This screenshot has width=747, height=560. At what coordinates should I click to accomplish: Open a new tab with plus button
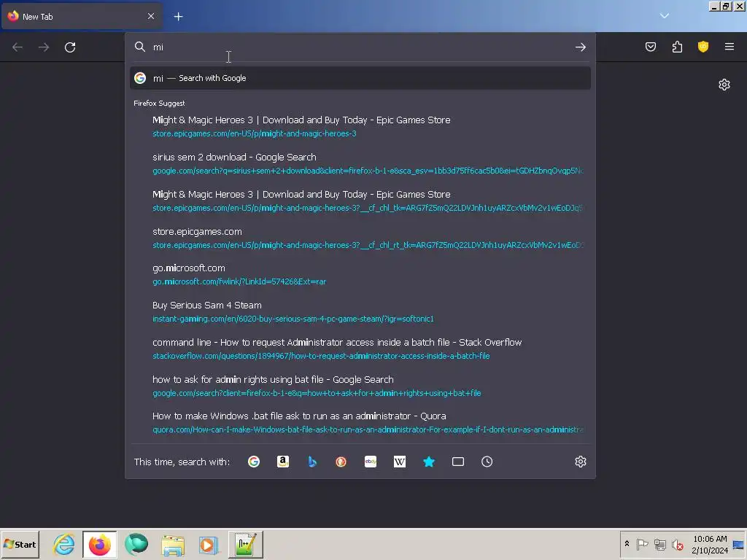coord(178,17)
